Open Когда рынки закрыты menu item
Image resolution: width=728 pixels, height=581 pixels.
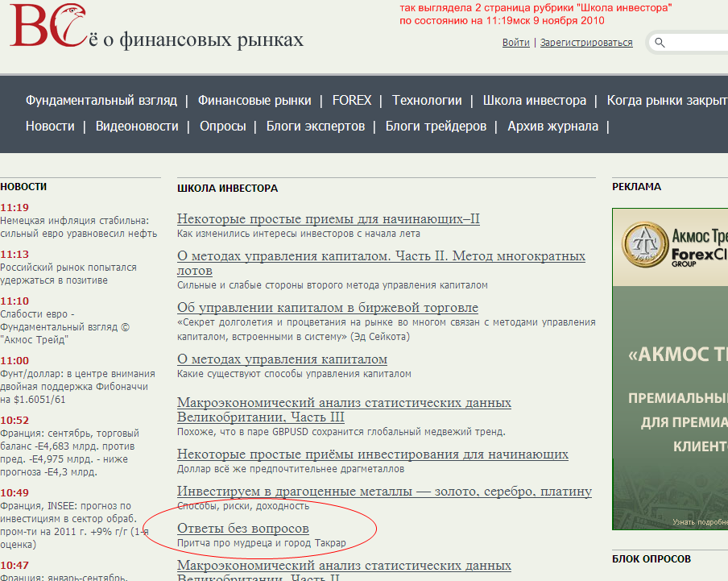click(x=667, y=100)
